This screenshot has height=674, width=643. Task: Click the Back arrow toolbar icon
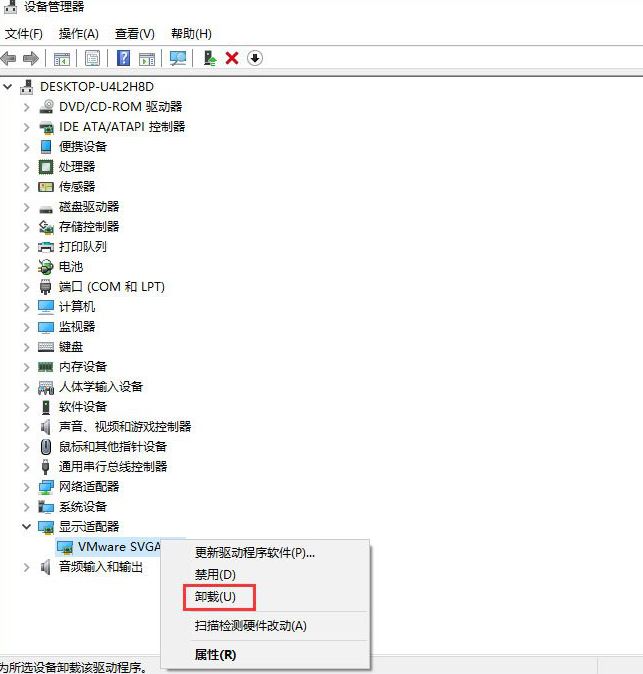click(x=9, y=58)
